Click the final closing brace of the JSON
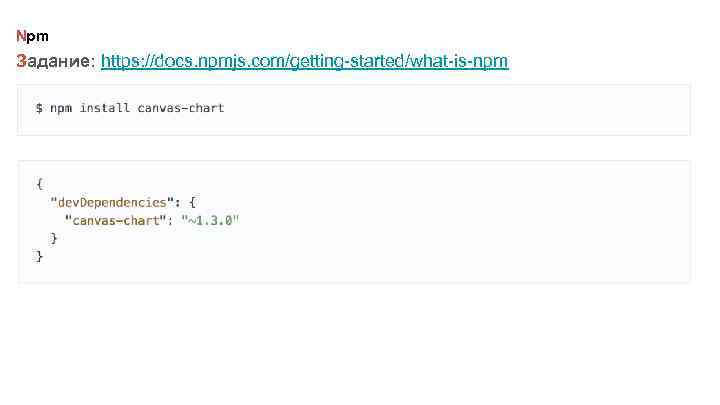 click(x=39, y=257)
